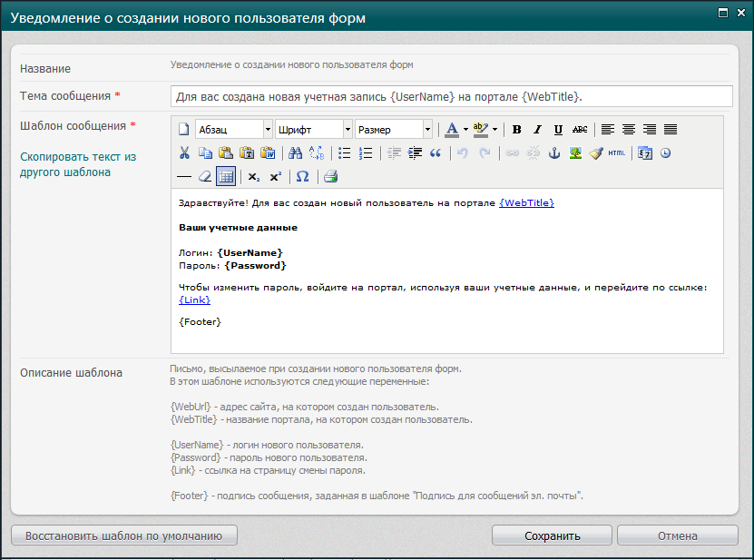Click the line 'Письмо, высылаемое при создании...'
Viewport: 754px width, 560px height.
[316, 369]
